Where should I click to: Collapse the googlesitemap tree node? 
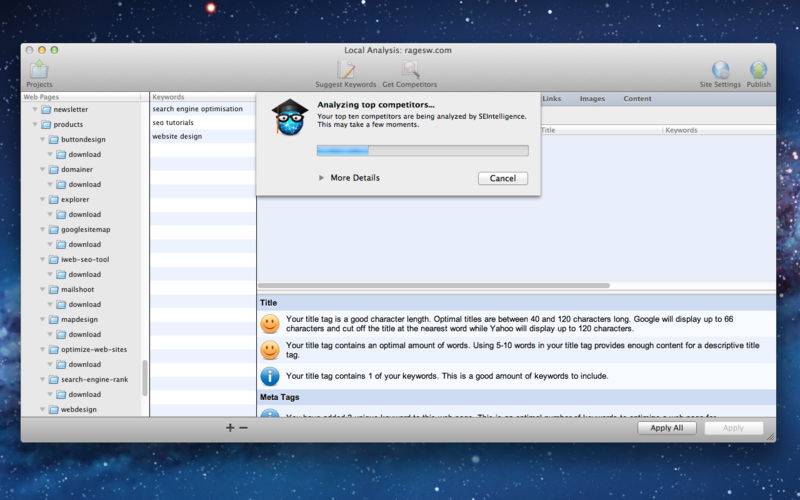(42, 229)
